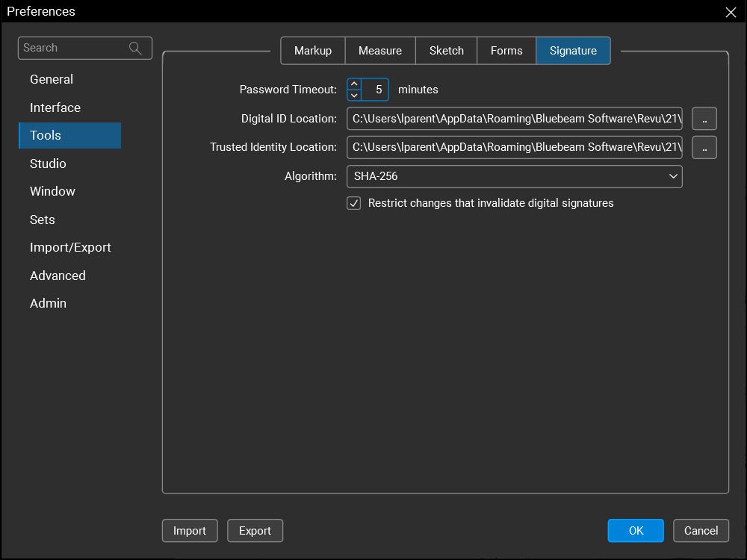Image resolution: width=747 pixels, height=560 pixels.
Task: Confirm changes with the OK button
Action: (x=635, y=531)
